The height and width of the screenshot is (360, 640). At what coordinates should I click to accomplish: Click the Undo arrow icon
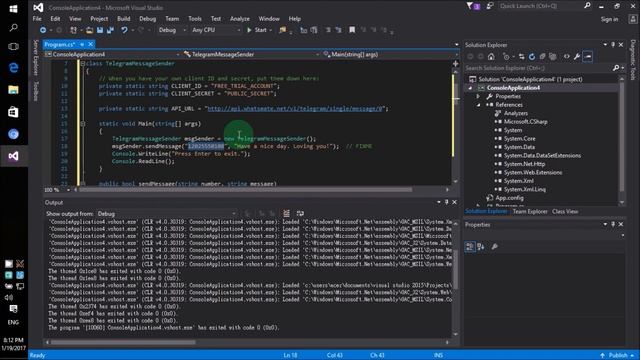tap(124, 30)
